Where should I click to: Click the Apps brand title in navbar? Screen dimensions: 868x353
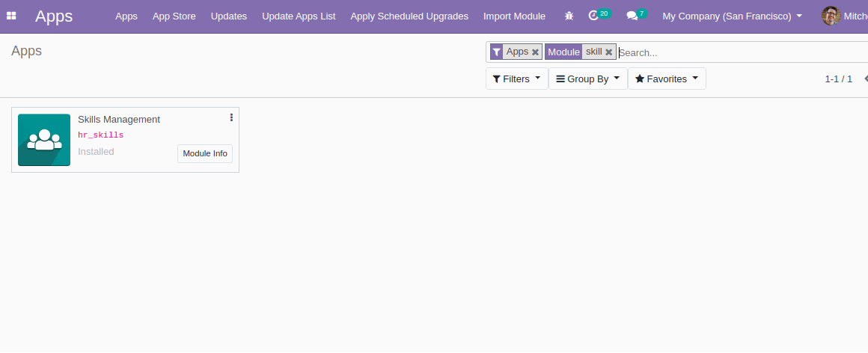pos(54,16)
